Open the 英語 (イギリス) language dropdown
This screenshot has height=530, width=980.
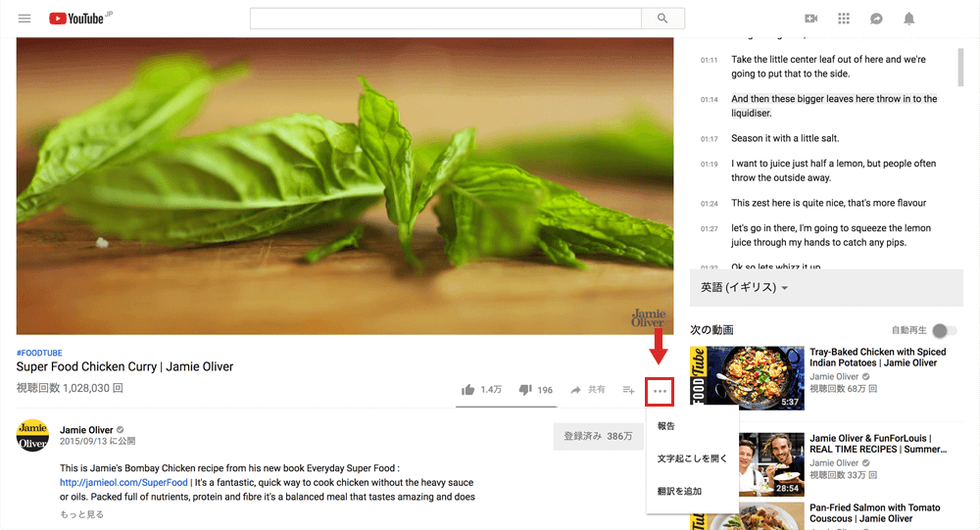tap(744, 287)
